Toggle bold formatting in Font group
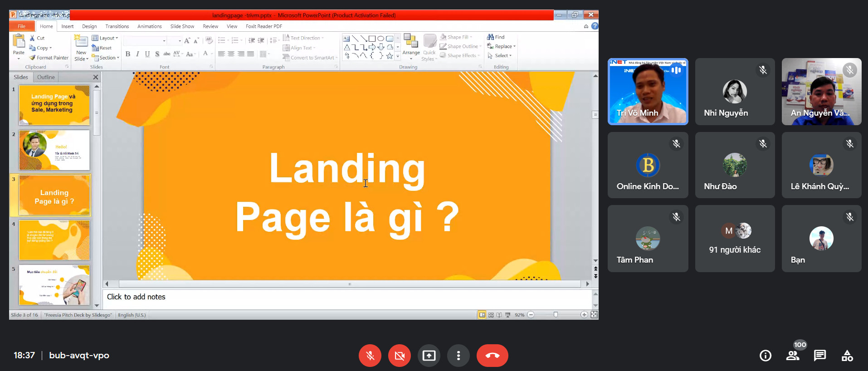This screenshot has height=371, width=868. click(128, 54)
